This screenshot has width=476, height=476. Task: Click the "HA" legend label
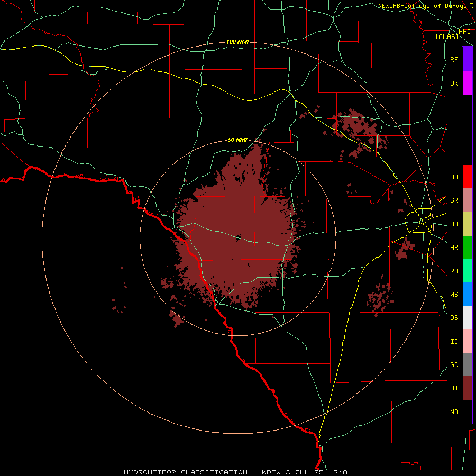(x=454, y=177)
